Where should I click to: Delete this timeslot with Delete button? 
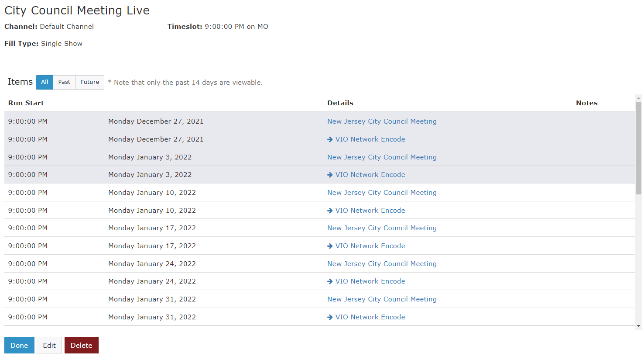[x=82, y=345]
